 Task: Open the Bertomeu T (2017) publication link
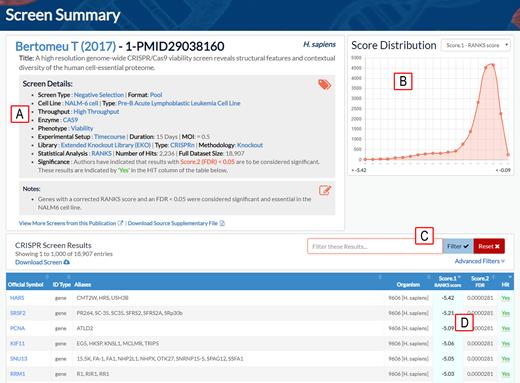(65, 46)
